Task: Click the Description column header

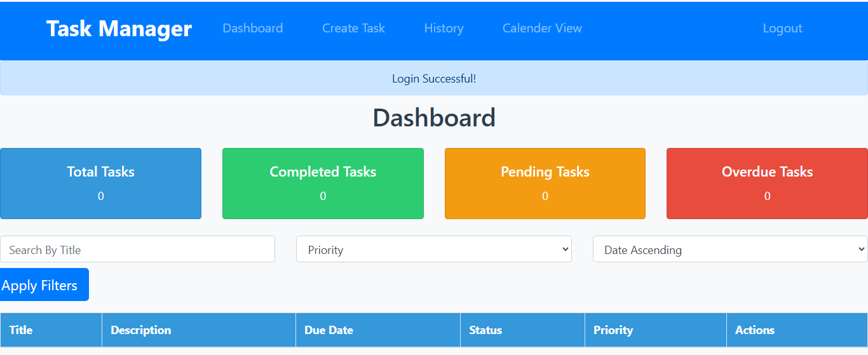Action: 199,330
